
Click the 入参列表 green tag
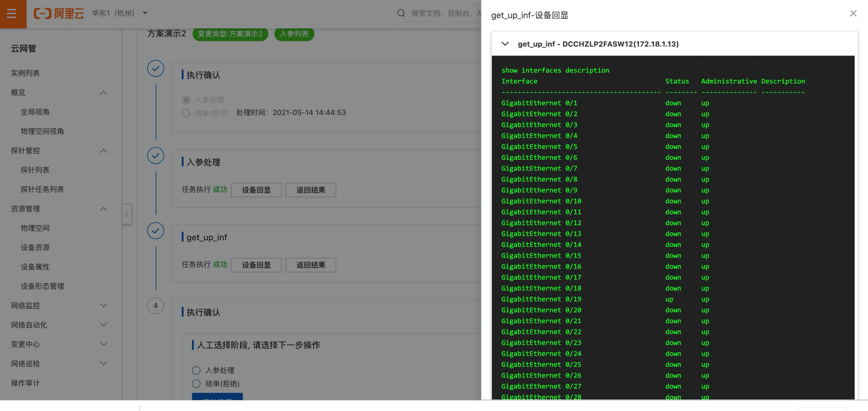(x=294, y=34)
